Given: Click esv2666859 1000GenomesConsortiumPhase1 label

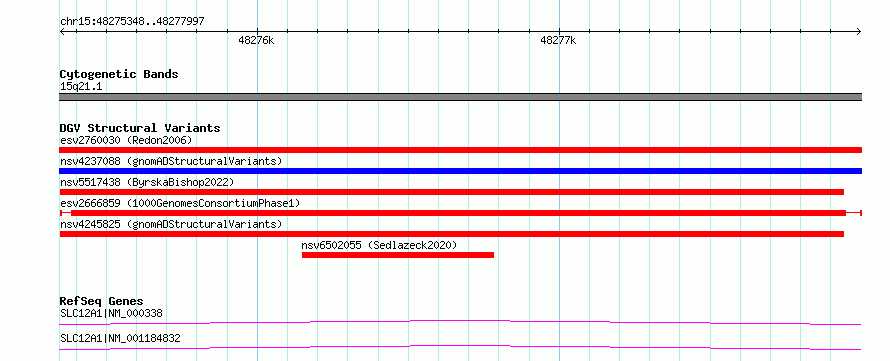Looking at the screenshot, I should pyautogui.click(x=180, y=203).
